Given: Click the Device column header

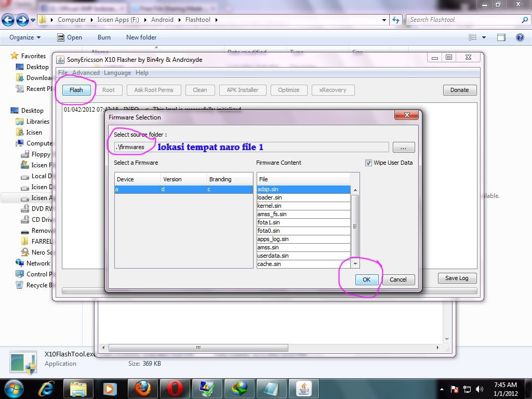Looking at the screenshot, I should (137, 179).
